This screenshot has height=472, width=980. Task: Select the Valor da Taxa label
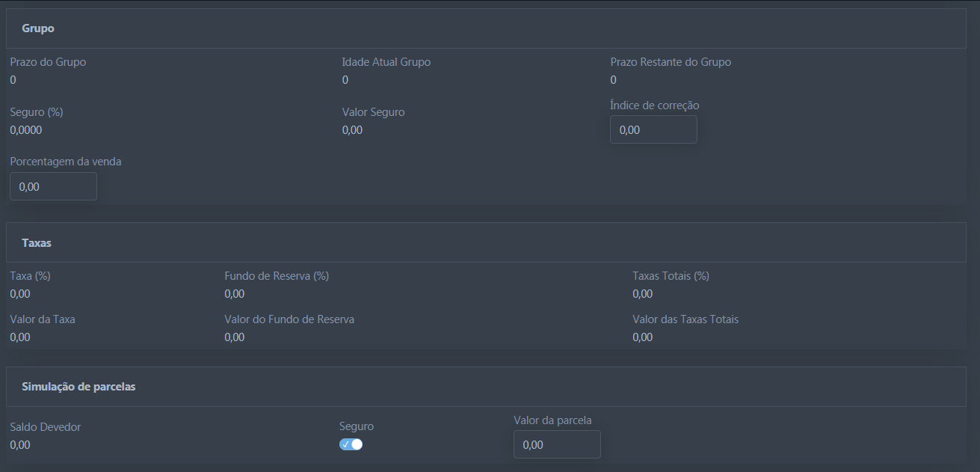tap(43, 319)
